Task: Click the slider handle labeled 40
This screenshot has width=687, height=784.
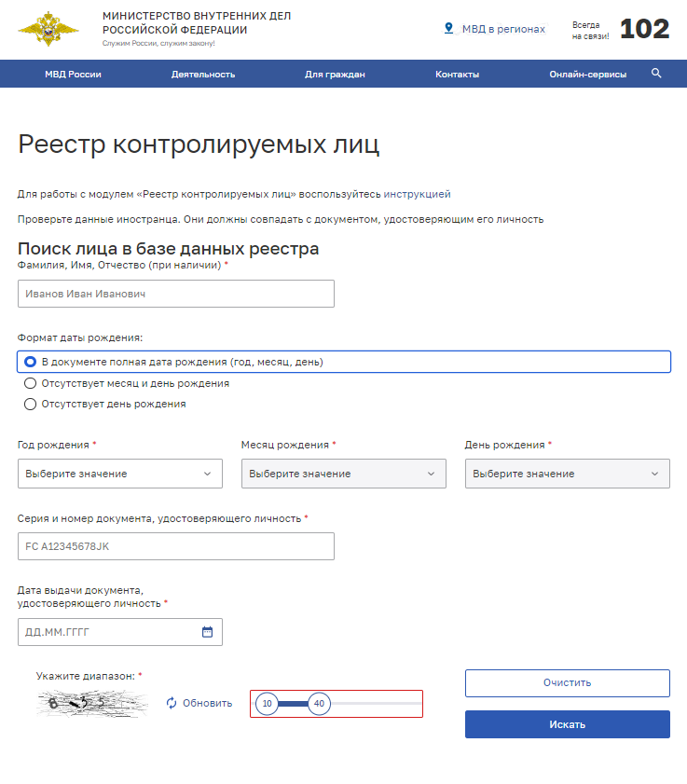Action: [x=319, y=704]
